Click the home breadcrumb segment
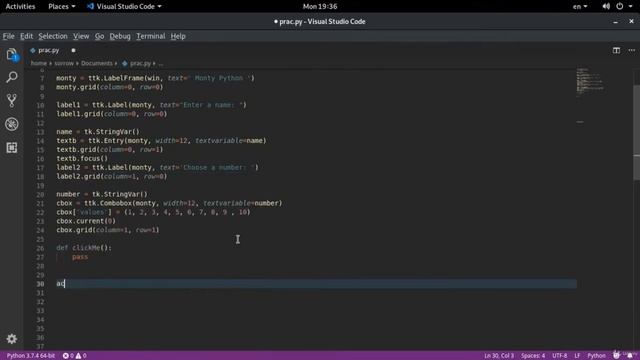 click(x=39, y=63)
